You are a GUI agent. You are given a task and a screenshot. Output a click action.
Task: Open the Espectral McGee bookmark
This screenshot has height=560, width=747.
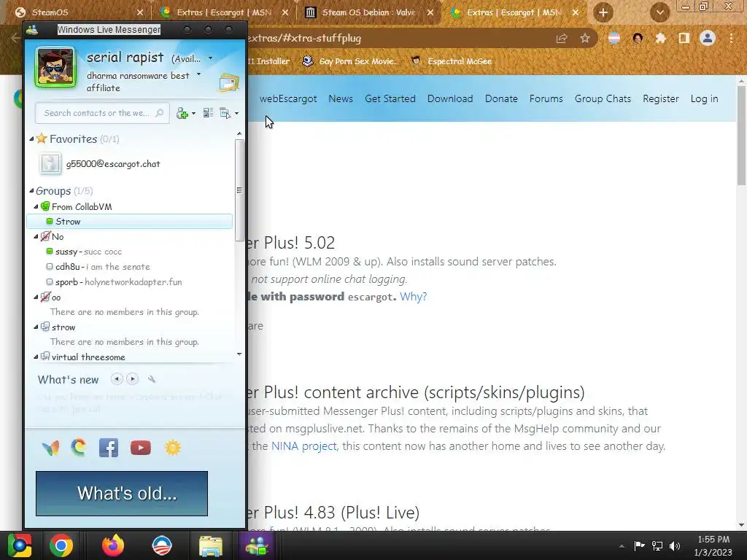click(x=452, y=61)
